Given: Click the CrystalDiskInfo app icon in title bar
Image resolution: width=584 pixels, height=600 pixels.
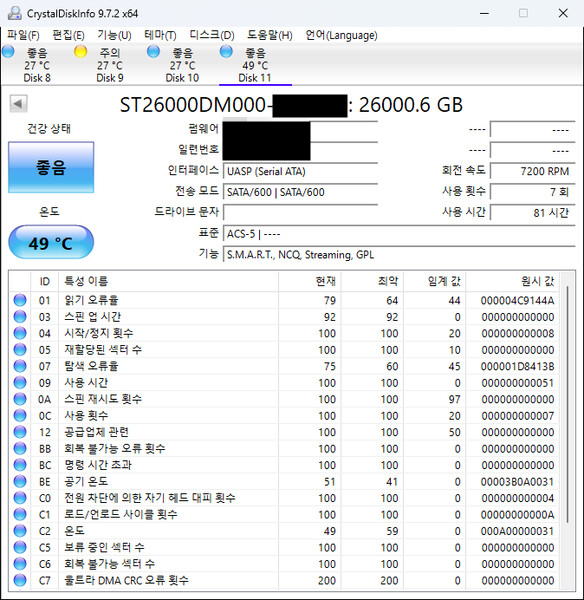Looking at the screenshot, I should (x=15, y=13).
